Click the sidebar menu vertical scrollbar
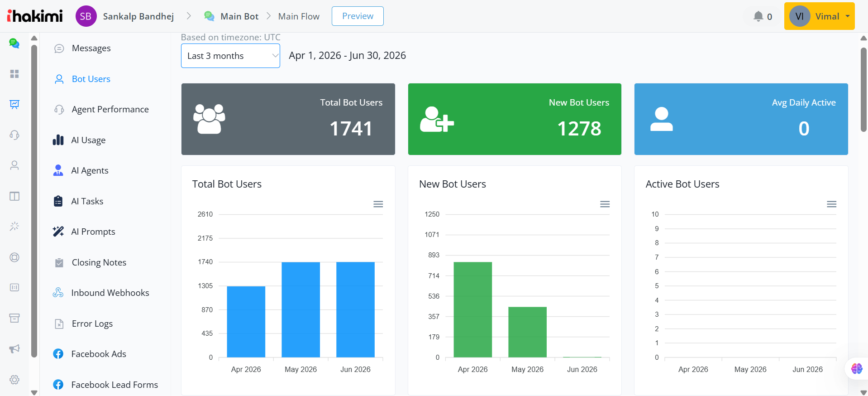 coord(34,201)
